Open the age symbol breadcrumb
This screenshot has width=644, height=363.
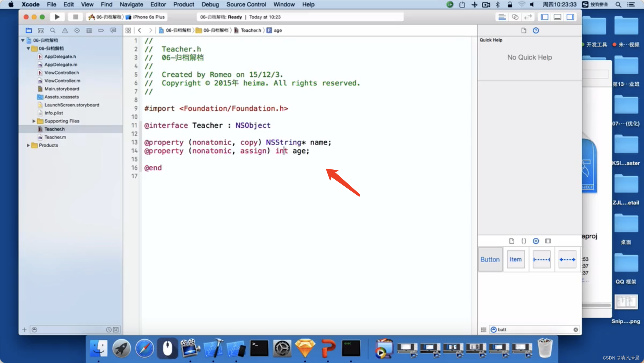274,30
